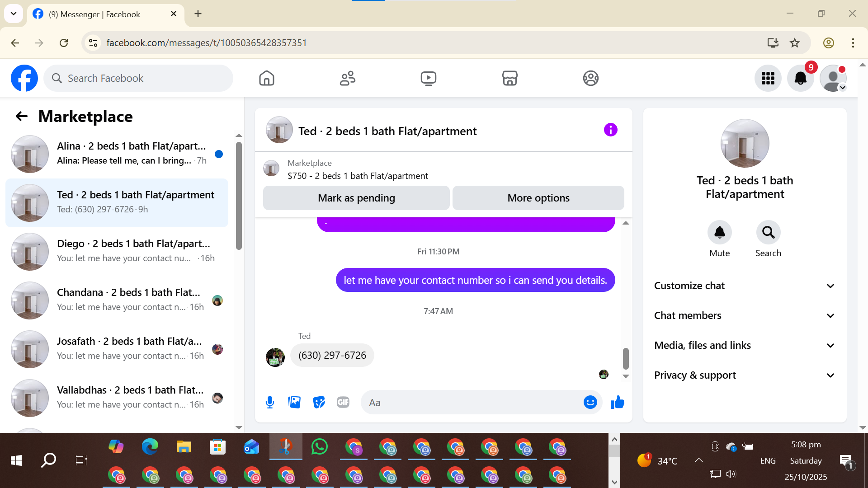This screenshot has width=868, height=488.
Task: Click the bookmark star in address bar
Action: point(795,43)
